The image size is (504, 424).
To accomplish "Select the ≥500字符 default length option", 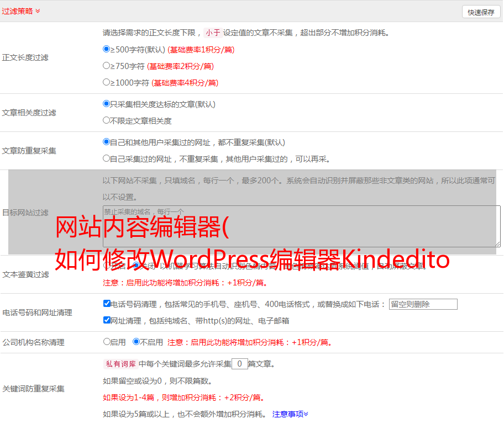I will pyautogui.click(x=106, y=49).
